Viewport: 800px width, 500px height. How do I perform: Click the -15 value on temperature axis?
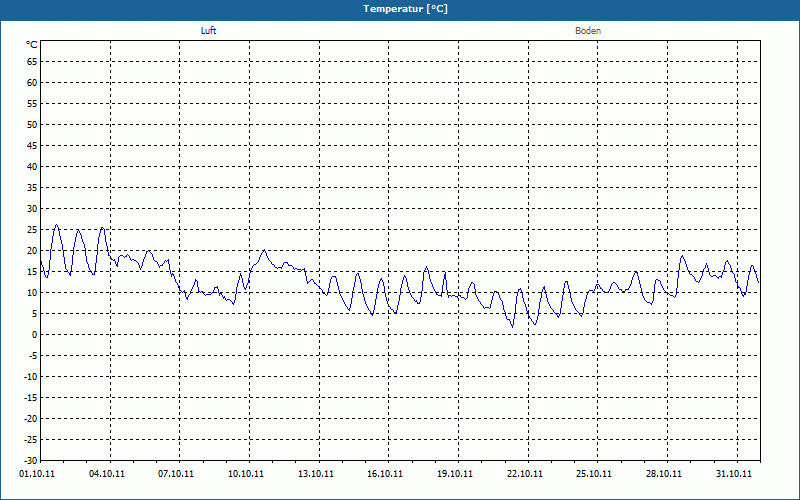(x=31, y=398)
